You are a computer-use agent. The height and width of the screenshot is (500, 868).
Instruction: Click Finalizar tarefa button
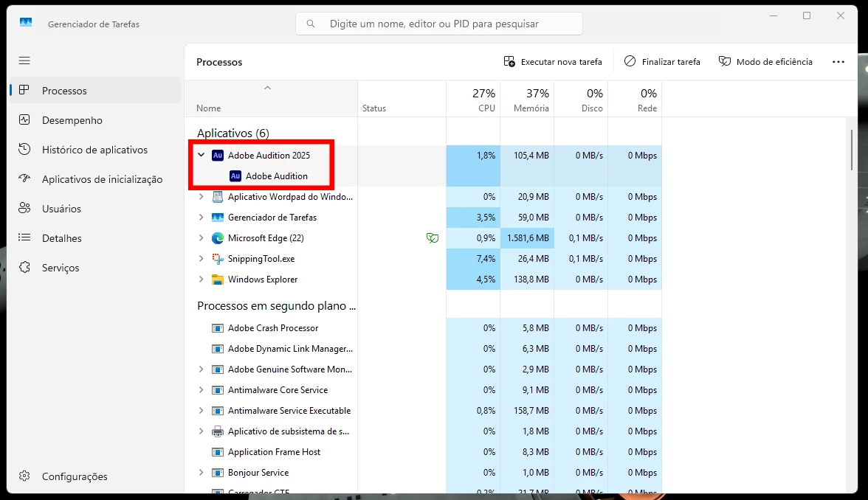point(662,61)
